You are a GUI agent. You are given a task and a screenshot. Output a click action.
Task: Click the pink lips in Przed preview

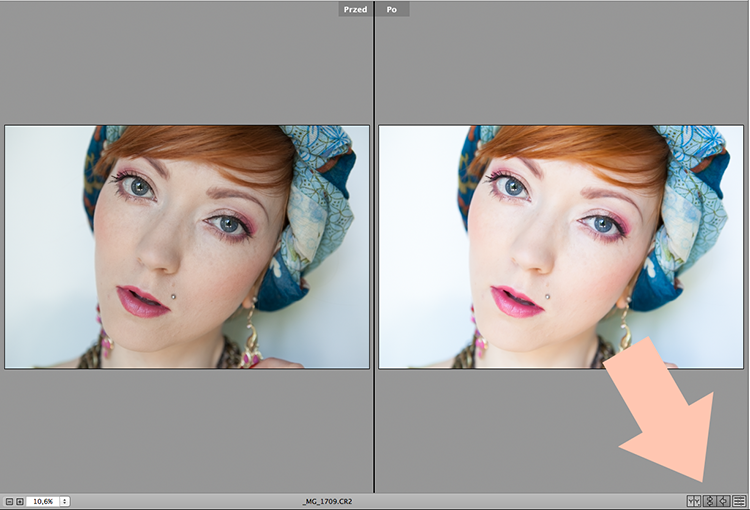coord(142,301)
